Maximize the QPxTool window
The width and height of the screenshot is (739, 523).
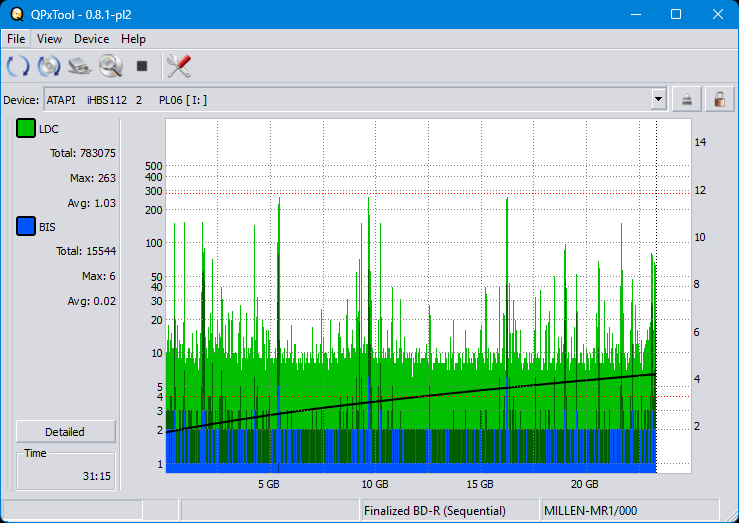tap(676, 14)
